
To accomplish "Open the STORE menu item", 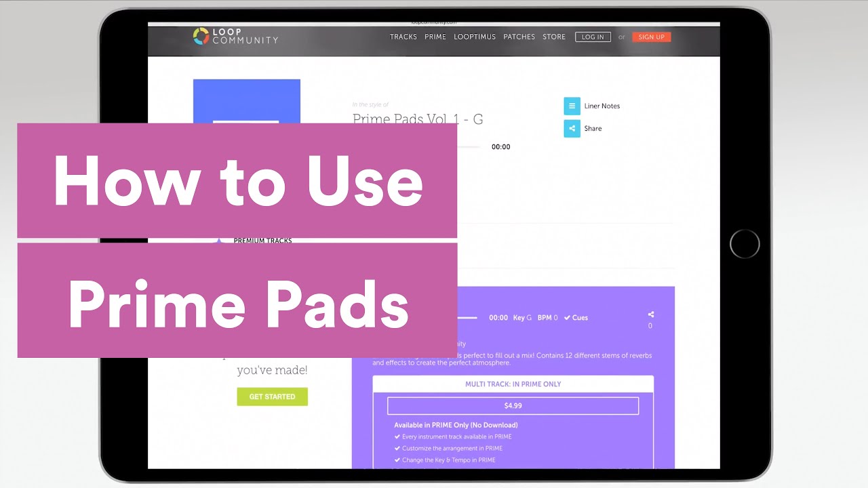I will coord(554,37).
